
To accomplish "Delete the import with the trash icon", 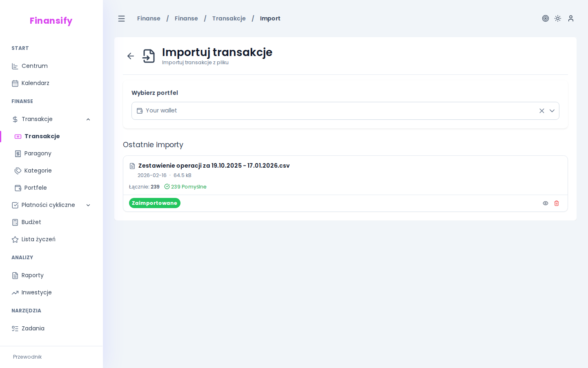I will (x=557, y=203).
